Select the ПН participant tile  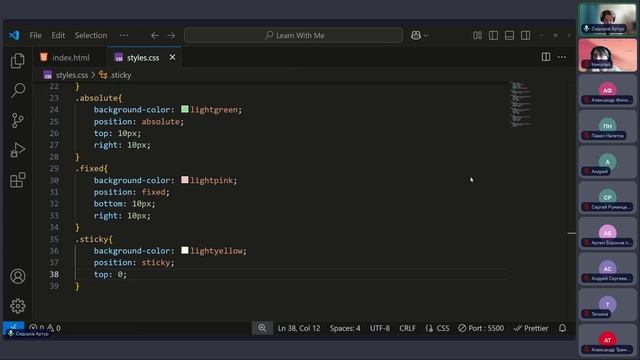pos(607,126)
